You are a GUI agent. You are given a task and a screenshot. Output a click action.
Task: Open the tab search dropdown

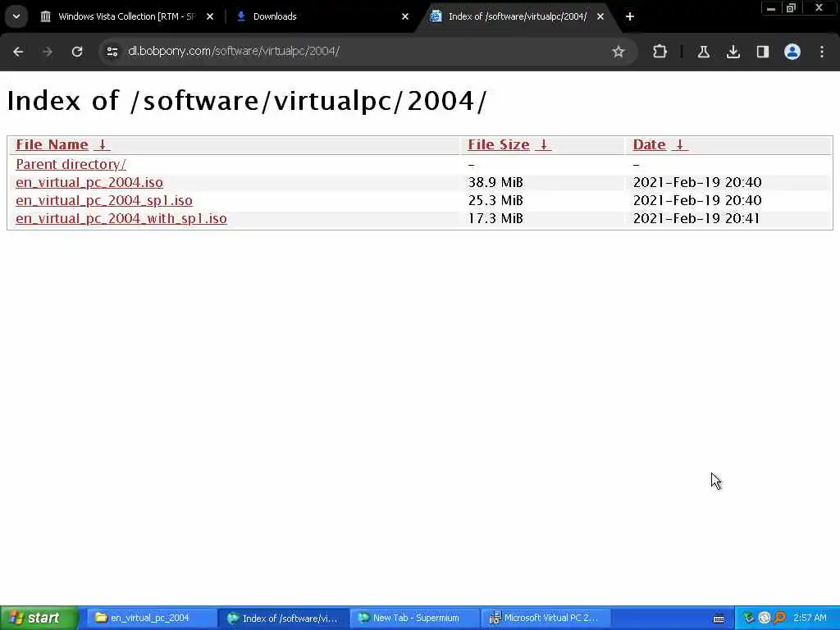tap(16, 16)
